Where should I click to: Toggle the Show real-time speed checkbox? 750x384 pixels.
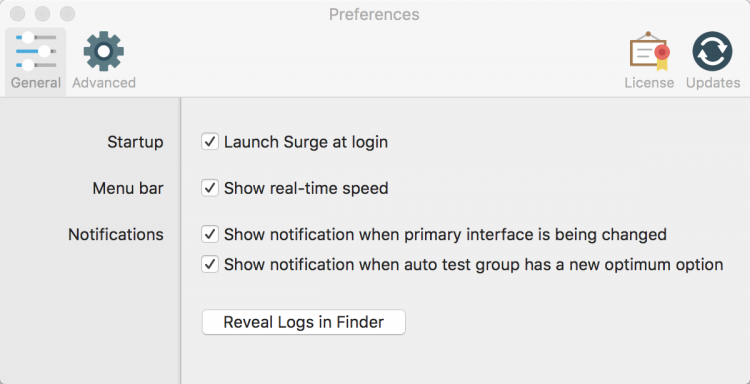click(210, 188)
